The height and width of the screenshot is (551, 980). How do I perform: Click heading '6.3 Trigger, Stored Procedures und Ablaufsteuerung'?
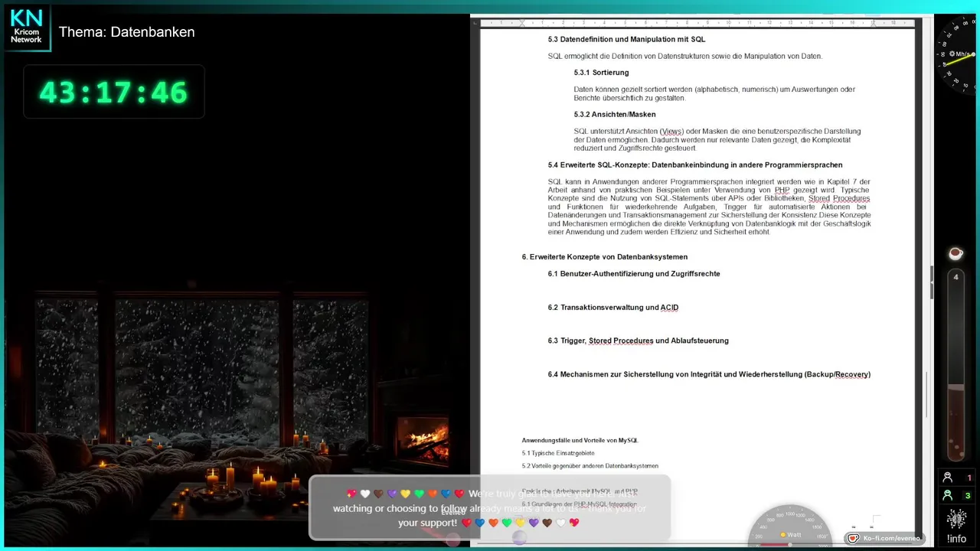pyautogui.click(x=638, y=341)
